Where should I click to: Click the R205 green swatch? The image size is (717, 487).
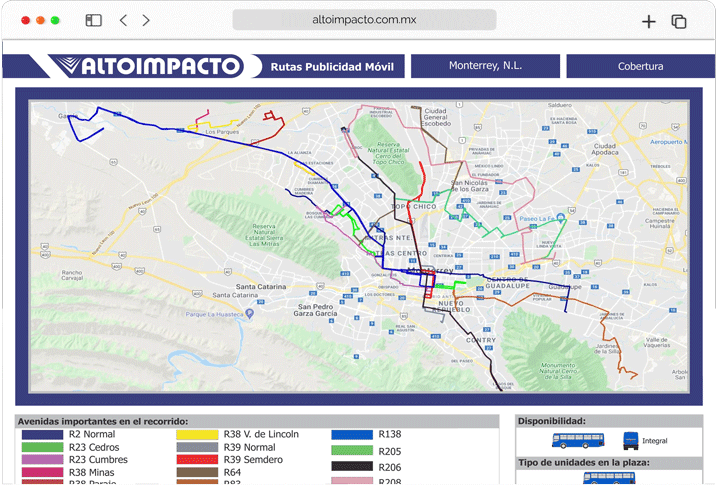click(x=352, y=450)
